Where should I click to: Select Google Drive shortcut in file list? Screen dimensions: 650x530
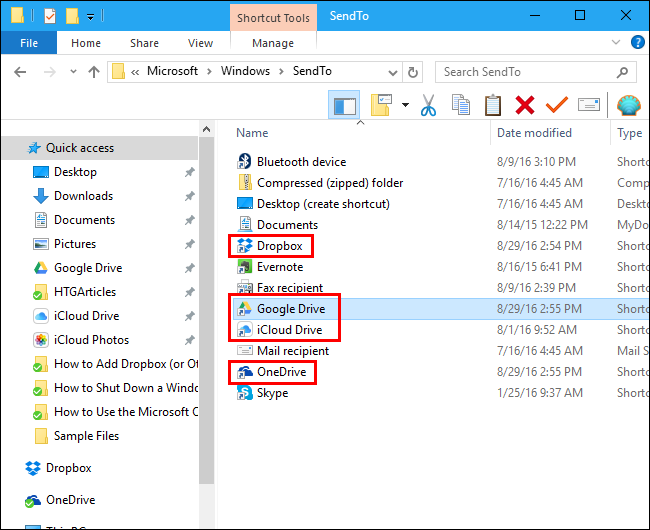pos(281,309)
